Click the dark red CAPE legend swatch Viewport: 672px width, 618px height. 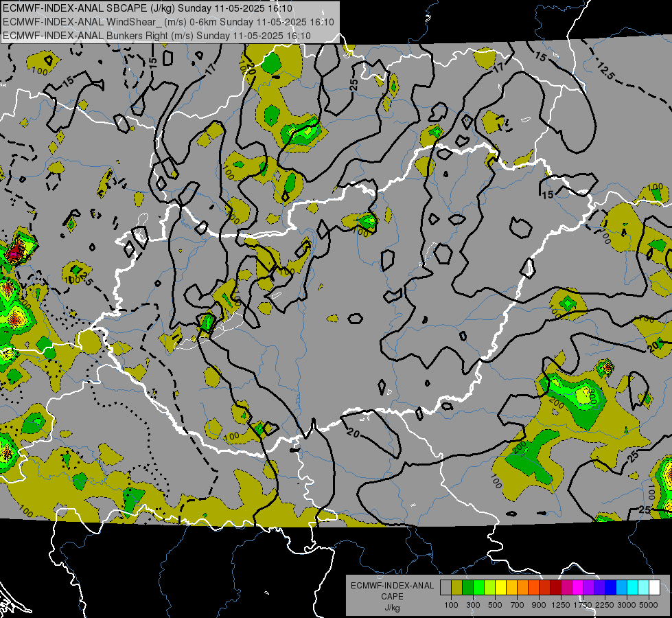point(555,588)
